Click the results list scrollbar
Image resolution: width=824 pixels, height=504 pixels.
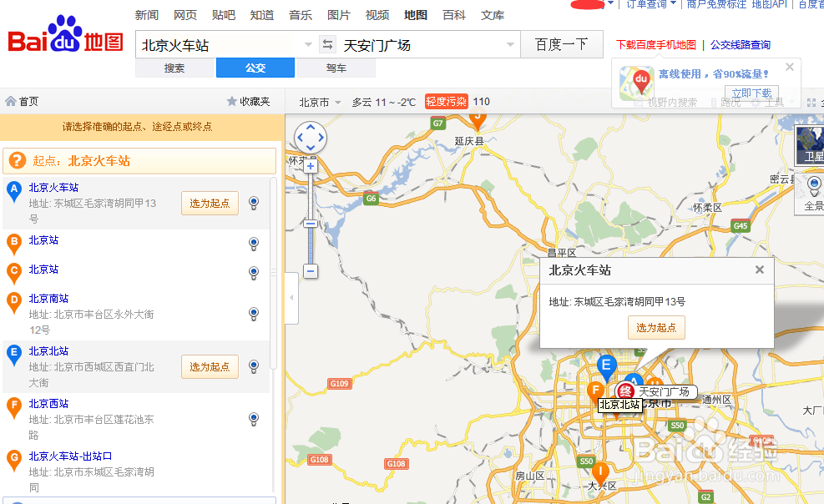tap(273, 273)
